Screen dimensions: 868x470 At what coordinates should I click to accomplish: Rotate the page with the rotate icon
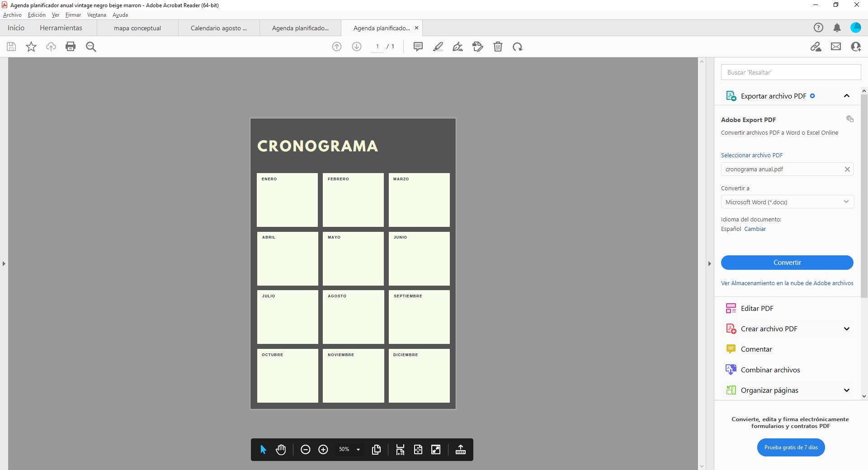tap(518, 47)
